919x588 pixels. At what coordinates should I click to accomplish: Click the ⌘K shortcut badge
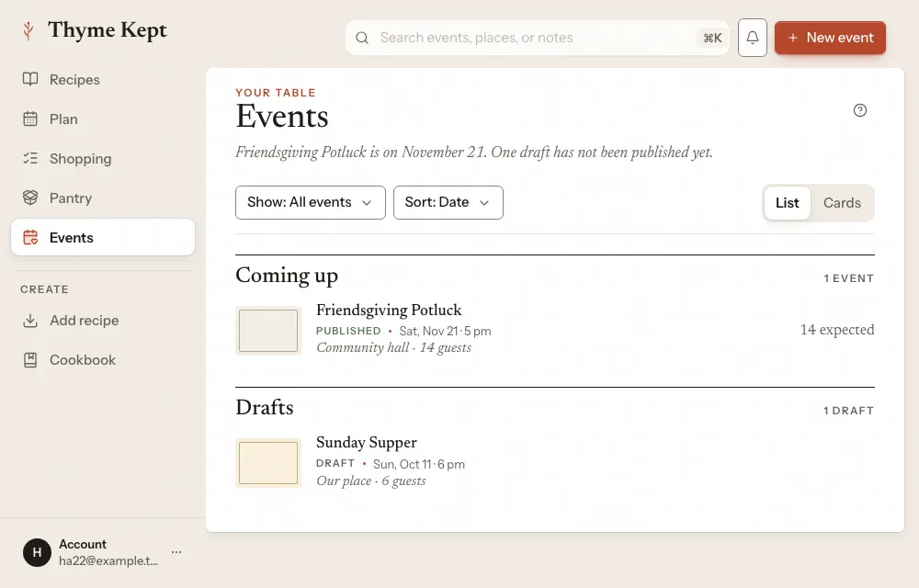[713, 38]
